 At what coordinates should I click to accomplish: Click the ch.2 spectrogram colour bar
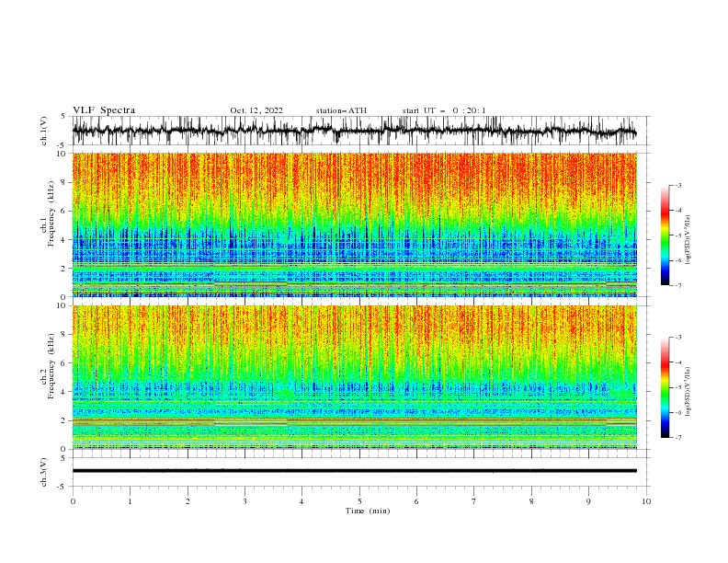pos(665,387)
